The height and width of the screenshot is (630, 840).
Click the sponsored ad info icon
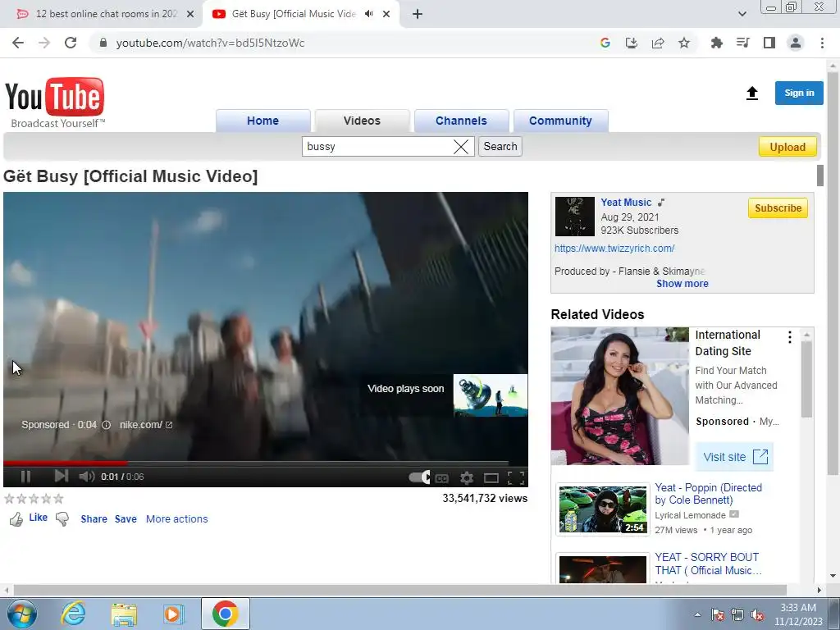pyautogui.click(x=106, y=425)
